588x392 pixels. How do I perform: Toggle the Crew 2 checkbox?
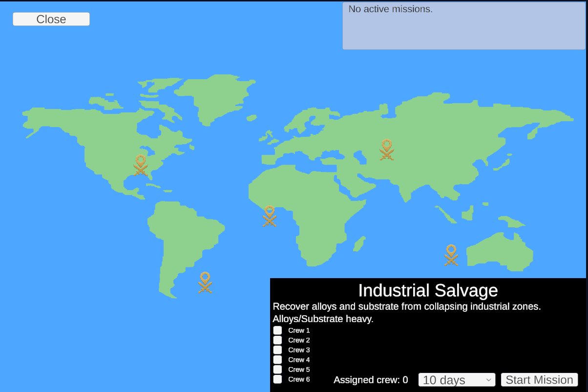[x=277, y=340]
